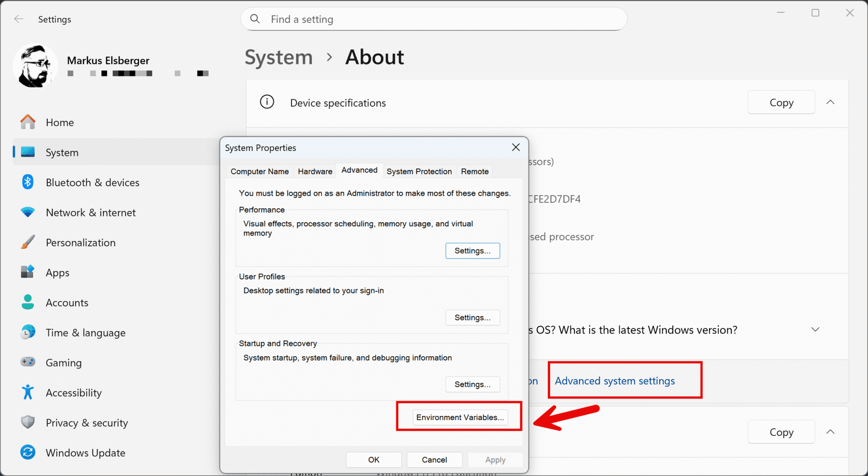Select the Advanced tab

pyautogui.click(x=360, y=170)
